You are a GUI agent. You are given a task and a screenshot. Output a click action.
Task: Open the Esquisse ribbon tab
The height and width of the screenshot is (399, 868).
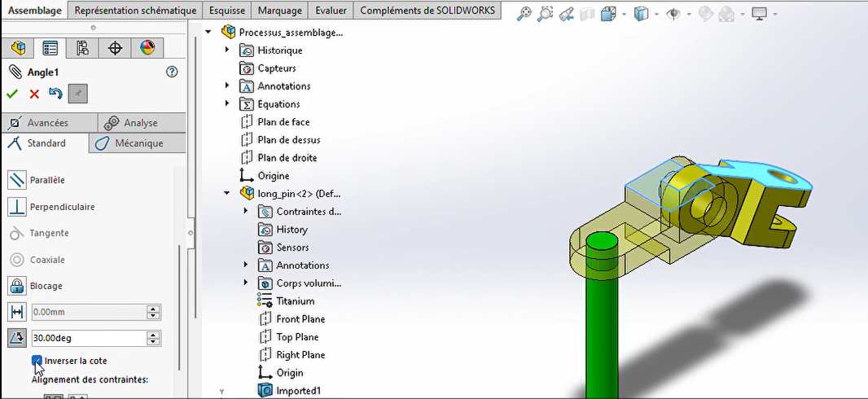click(227, 10)
